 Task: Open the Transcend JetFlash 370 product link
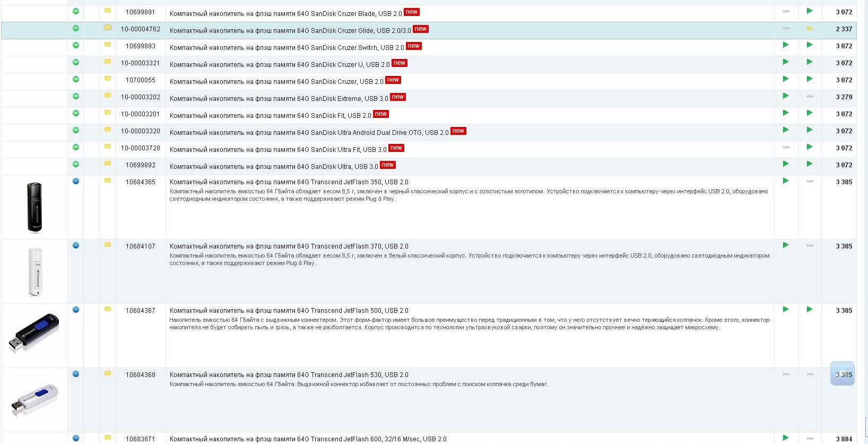click(289, 246)
